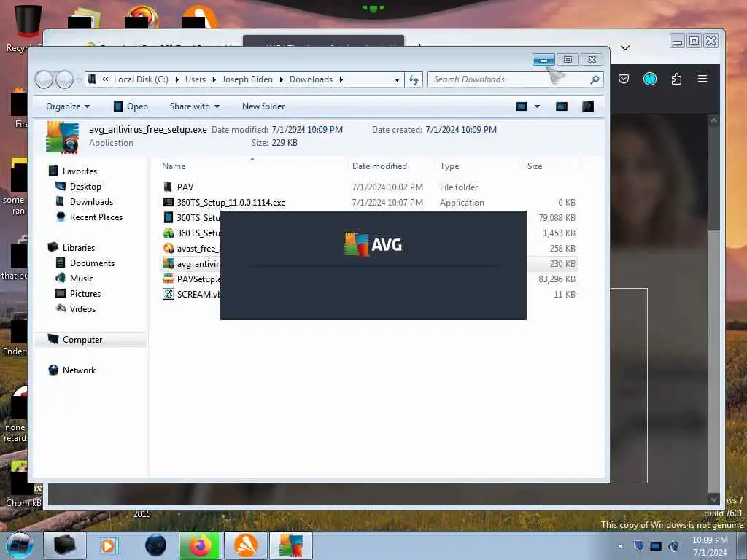The height and width of the screenshot is (560, 747).
Task: Select the PAV folder
Action: tap(185, 187)
